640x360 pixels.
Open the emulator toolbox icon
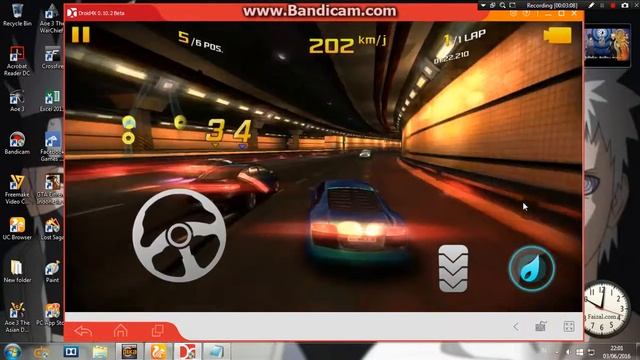point(541,326)
